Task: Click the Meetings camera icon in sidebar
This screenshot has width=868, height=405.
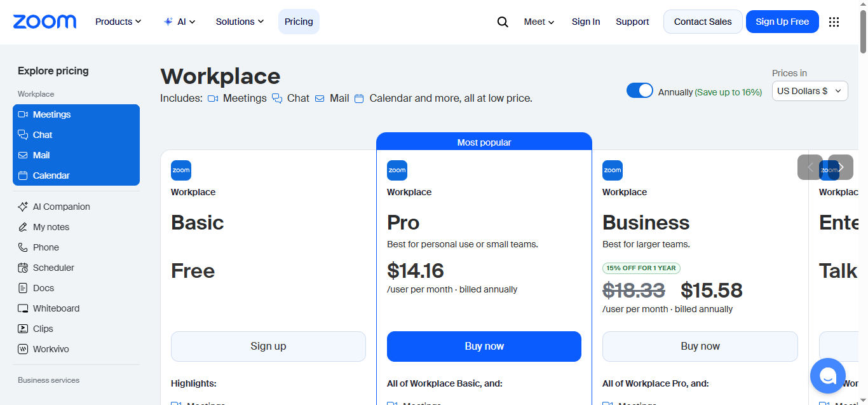Action: click(23, 114)
